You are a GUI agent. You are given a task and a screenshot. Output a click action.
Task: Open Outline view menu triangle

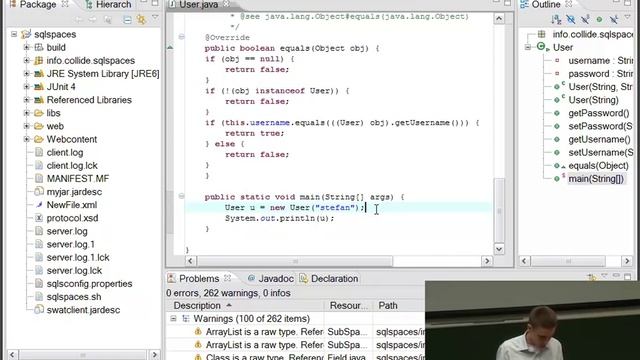tap(627, 18)
